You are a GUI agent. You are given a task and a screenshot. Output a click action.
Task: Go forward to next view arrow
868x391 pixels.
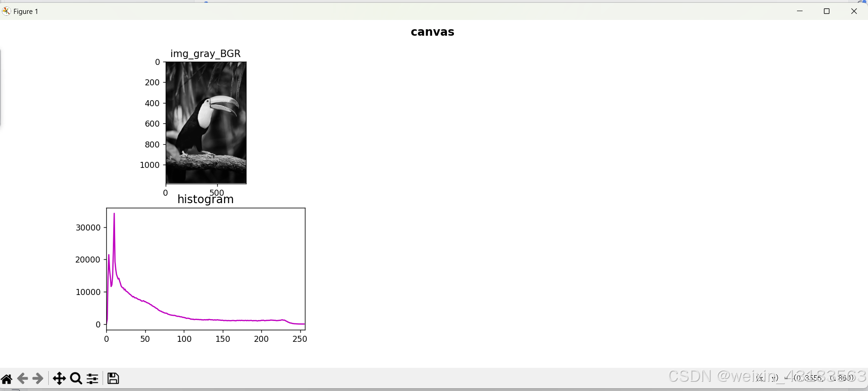pyautogui.click(x=39, y=379)
